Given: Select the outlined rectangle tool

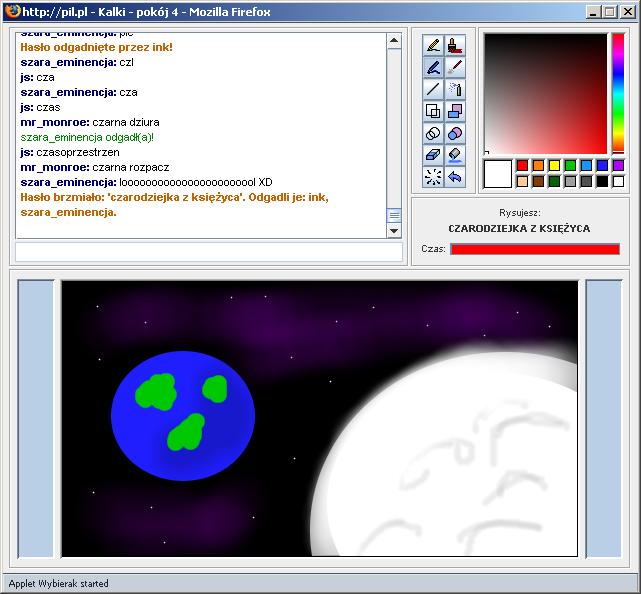Looking at the screenshot, I should (433, 111).
